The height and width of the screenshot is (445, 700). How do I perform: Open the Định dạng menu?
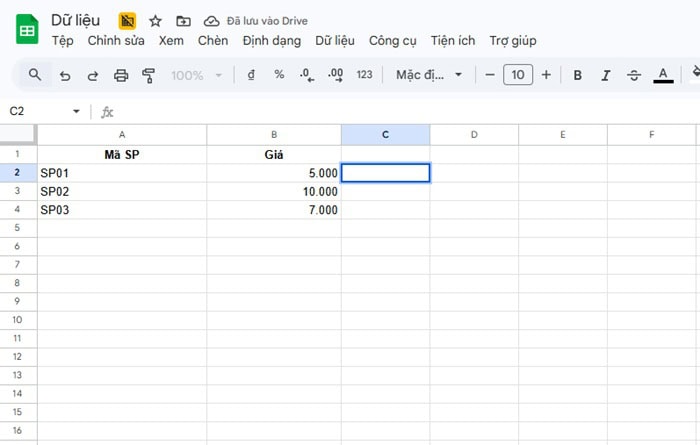click(x=272, y=41)
